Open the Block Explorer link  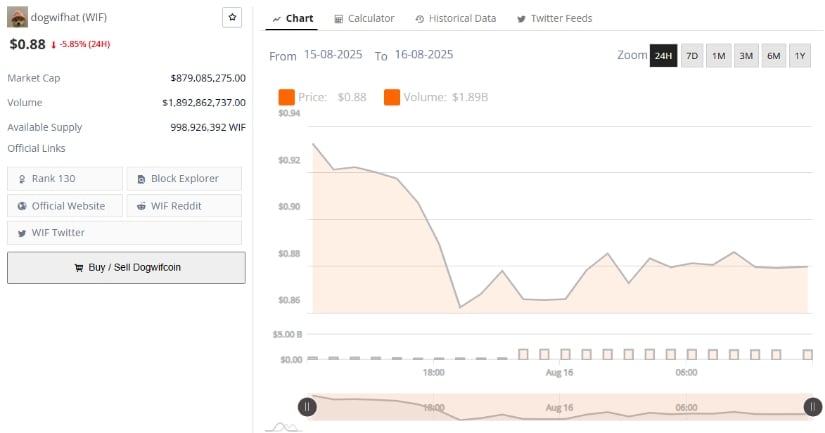(184, 179)
